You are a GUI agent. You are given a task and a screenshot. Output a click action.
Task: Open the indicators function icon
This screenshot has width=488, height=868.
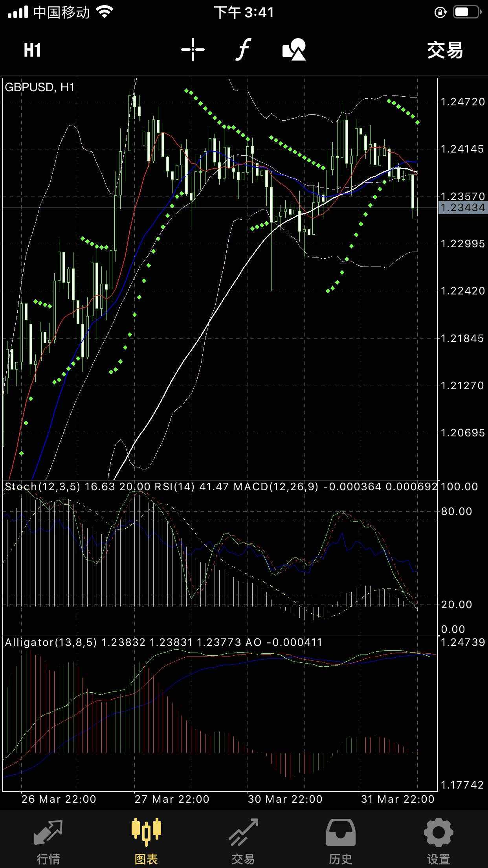(244, 50)
